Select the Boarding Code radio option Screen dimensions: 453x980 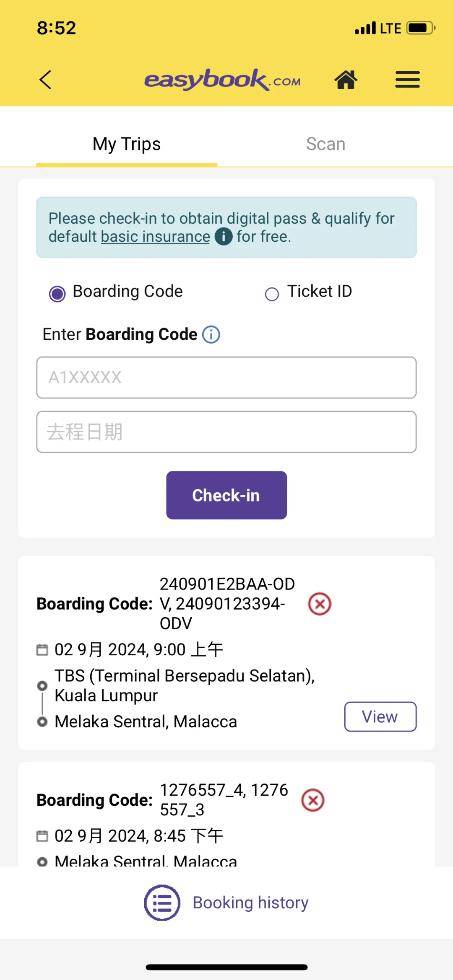point(57,294)
